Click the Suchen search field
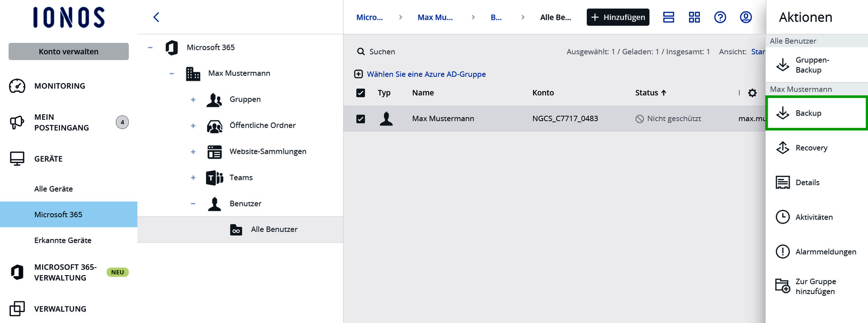The height and width of the screenshot is (323, 868). point(382,51)
